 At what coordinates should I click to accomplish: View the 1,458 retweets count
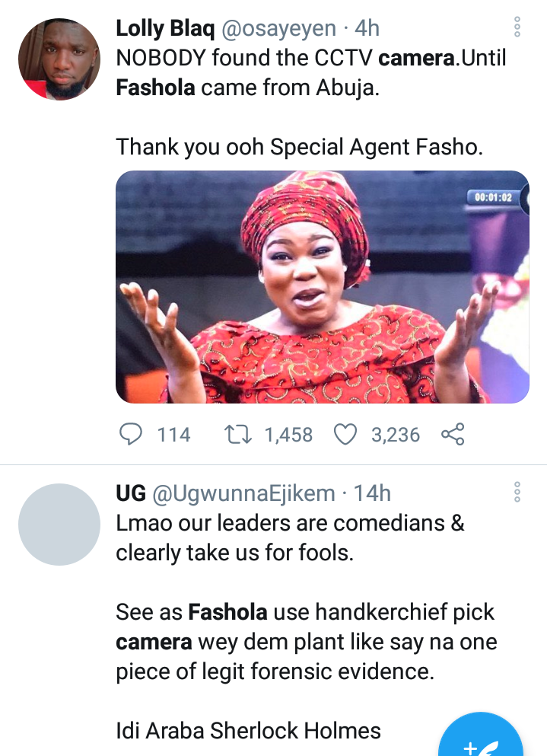click(x=288, y=435)
